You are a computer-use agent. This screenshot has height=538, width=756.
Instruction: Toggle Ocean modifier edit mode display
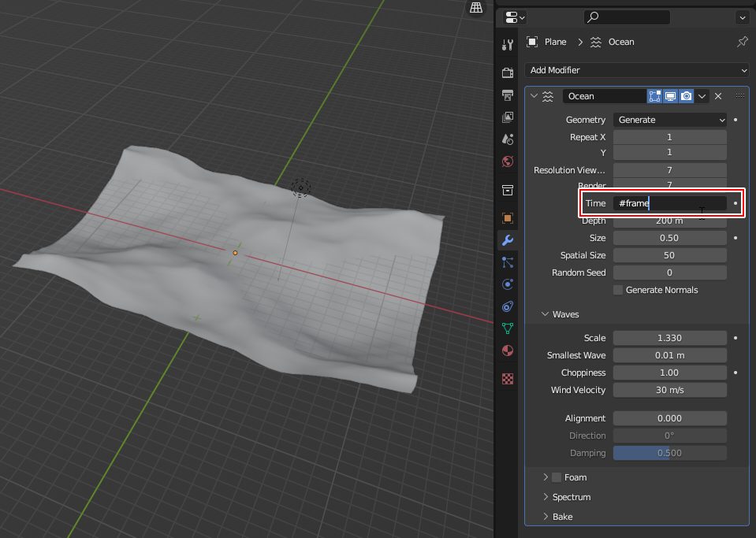pyautogui.click(x=654, y=96)
